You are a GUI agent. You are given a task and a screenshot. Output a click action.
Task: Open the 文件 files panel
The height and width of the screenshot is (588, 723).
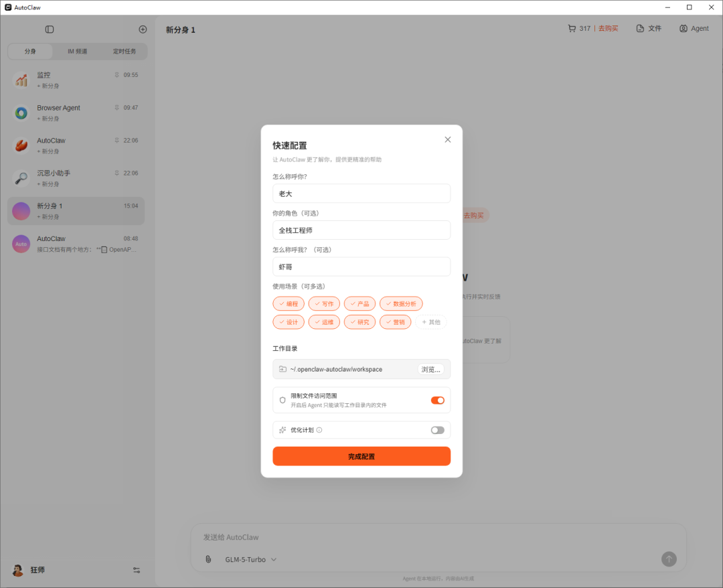(649, 29)
